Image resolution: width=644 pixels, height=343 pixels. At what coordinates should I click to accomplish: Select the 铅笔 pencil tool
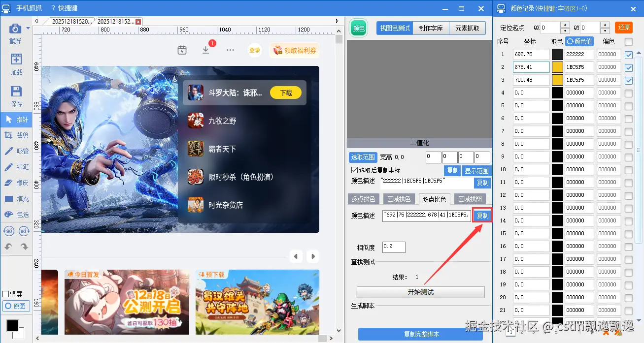point(16,167)
